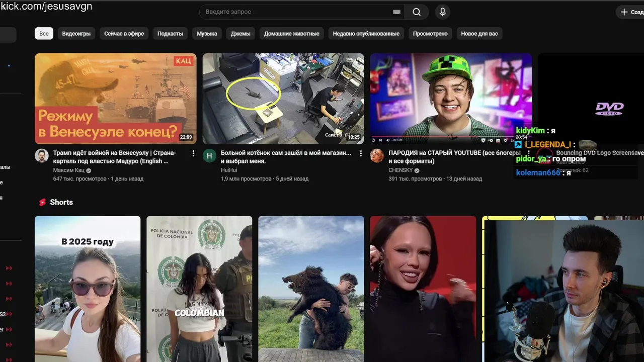Open the red background woman short
644x362 pixels.
(423, 289)
